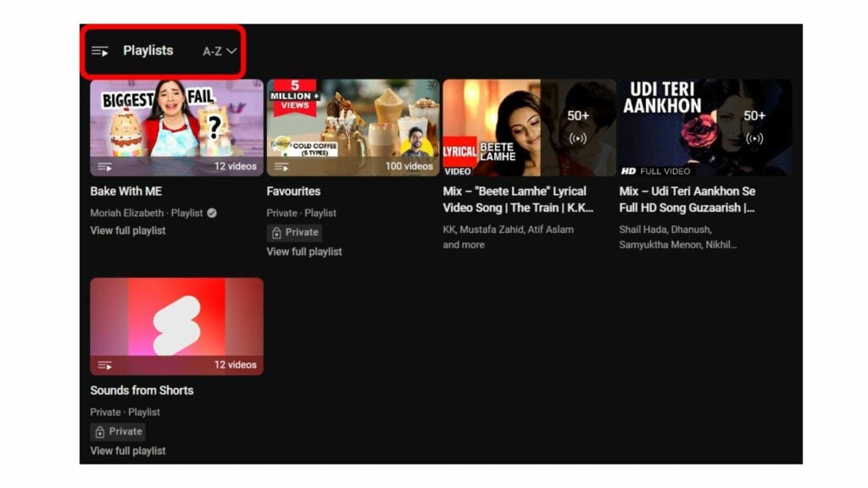The width and height of the screenshot is (868, 488).
Task: Click View full playlist under Sounds from Shorts
Action: tap(127, 451)
